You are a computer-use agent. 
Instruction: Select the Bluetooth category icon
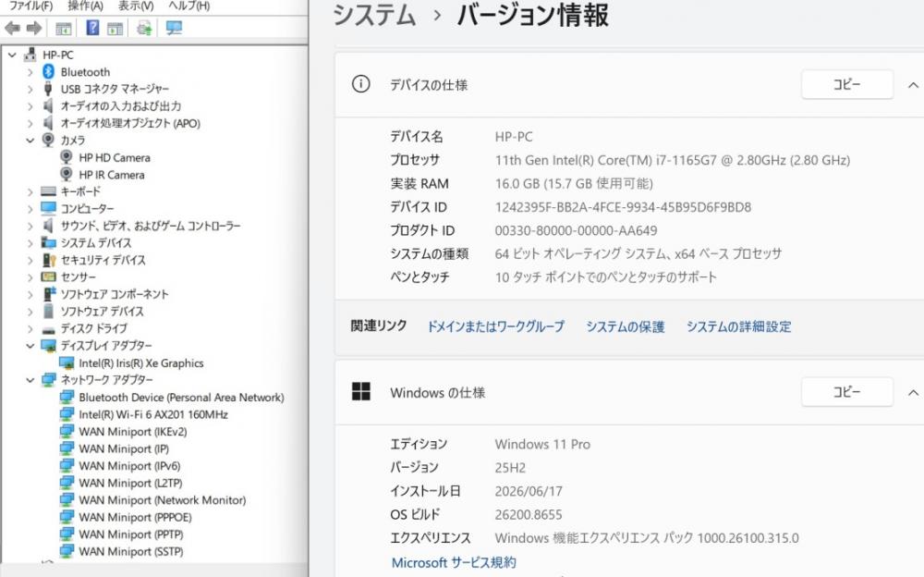[x=48, y=72]
